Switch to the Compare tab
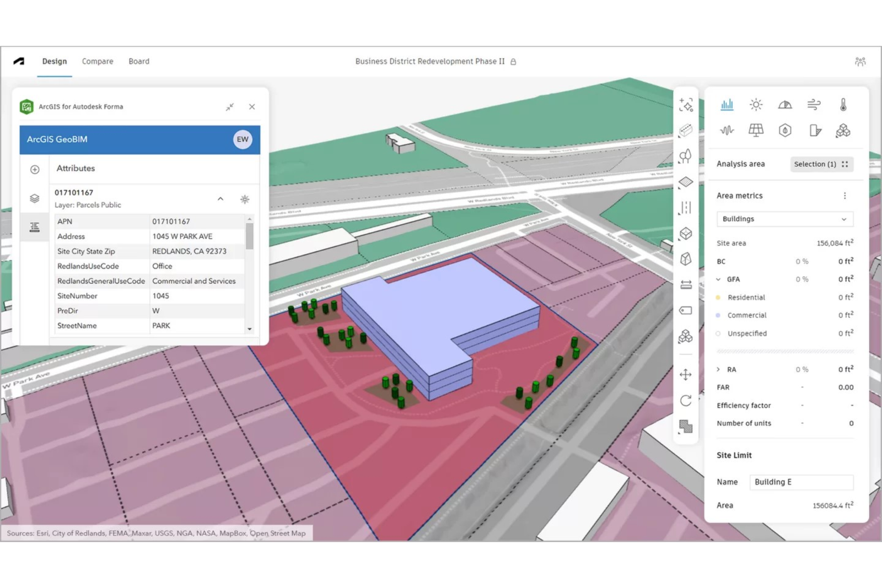The height and width of the screenshot is (588, 882). point(98,61)
